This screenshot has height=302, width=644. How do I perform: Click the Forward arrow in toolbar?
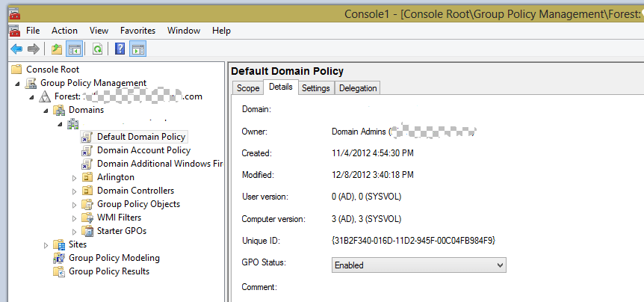pyautogui.click(x=33, y=49)
